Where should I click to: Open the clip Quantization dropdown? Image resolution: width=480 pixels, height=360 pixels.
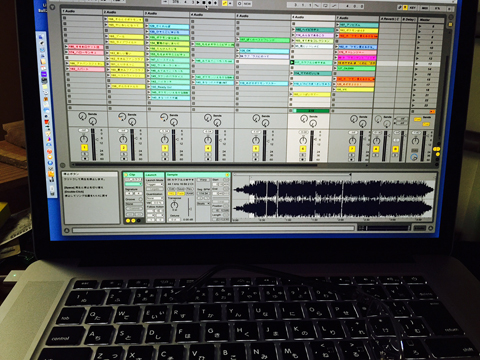tap(155, 198)
